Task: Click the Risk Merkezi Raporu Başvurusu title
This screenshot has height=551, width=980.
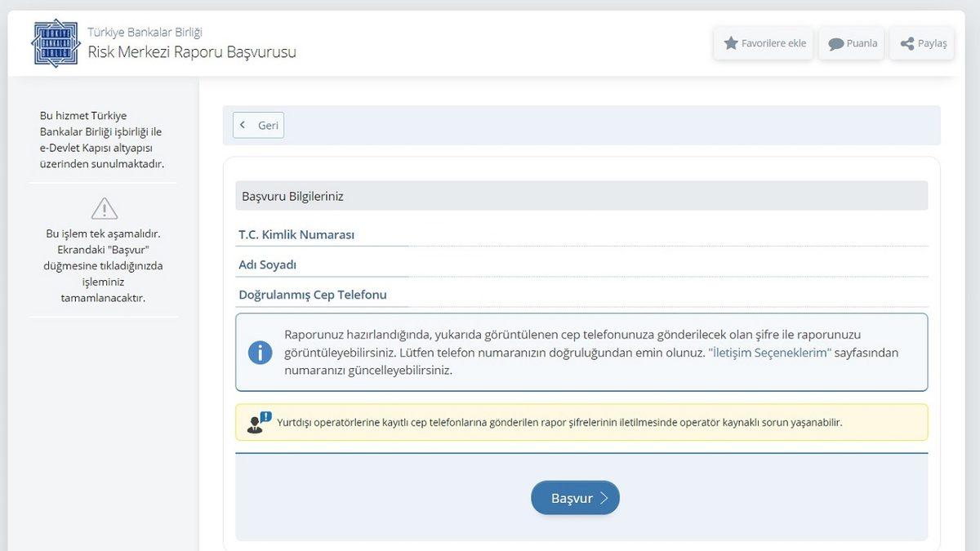Action: pyautogui.click(x=194, y=51)
